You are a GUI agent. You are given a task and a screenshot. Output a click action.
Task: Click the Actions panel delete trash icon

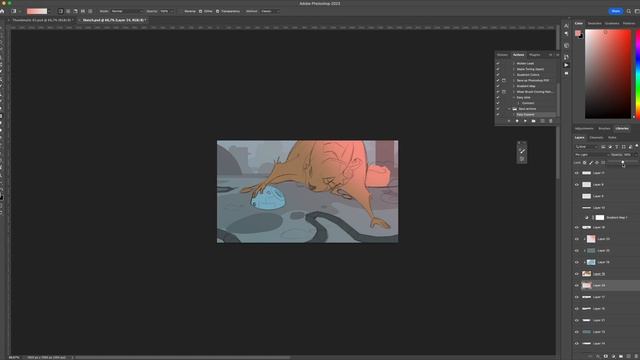[x=550, y=121]
